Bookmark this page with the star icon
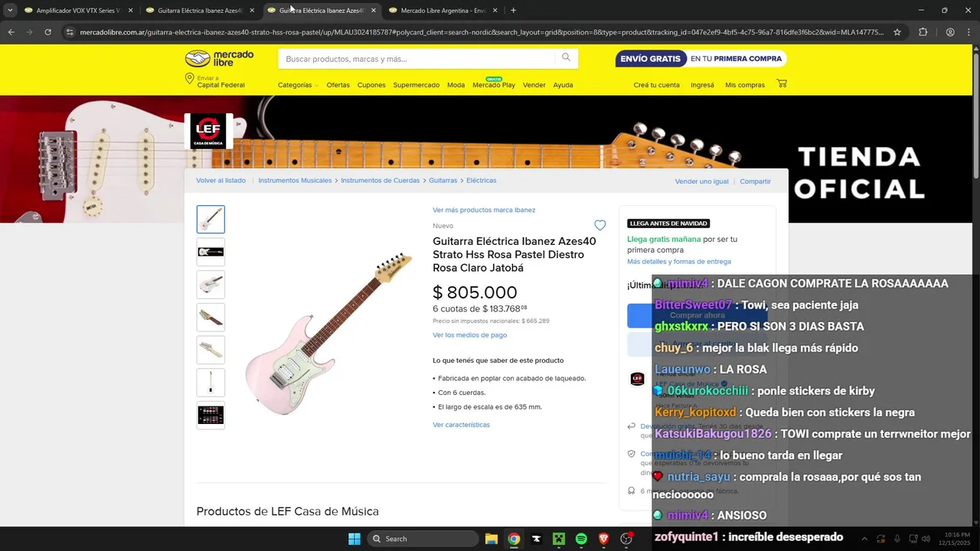The width and height of the screenshot is (980, 551). (897, 32)
